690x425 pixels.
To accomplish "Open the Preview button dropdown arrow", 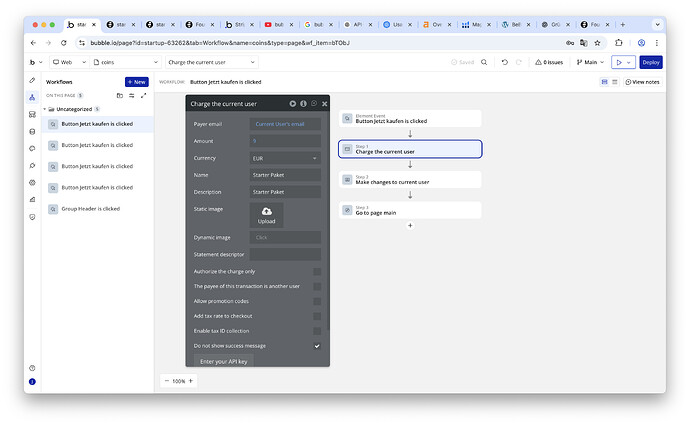I will coord(628,62).
